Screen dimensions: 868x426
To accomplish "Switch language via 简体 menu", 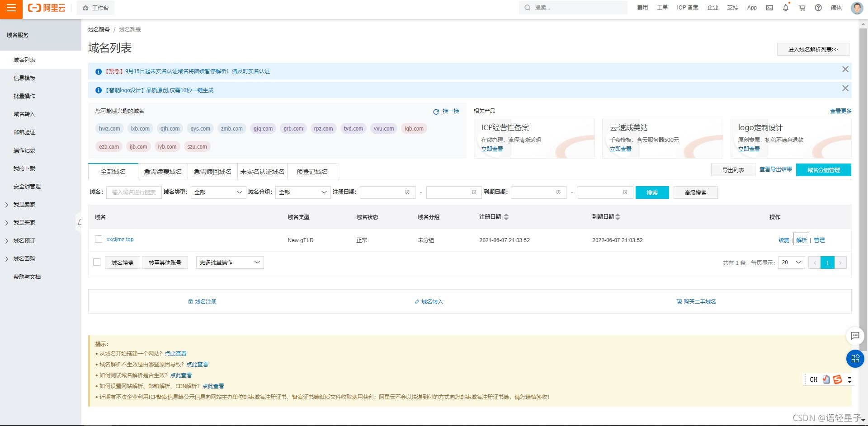I will pos(836,8).
